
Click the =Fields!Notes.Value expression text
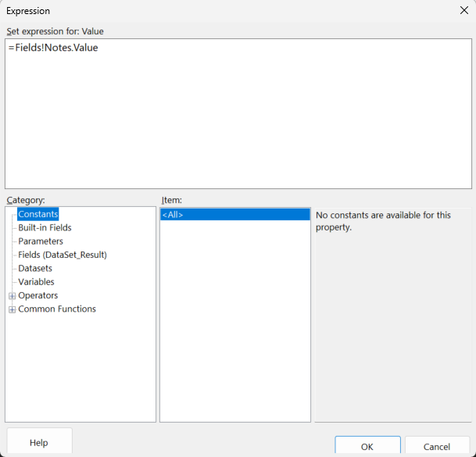coord(53,48)
